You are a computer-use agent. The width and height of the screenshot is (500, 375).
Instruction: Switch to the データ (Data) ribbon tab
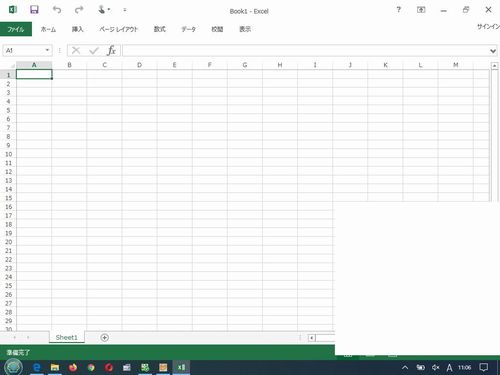coord(188,29)
